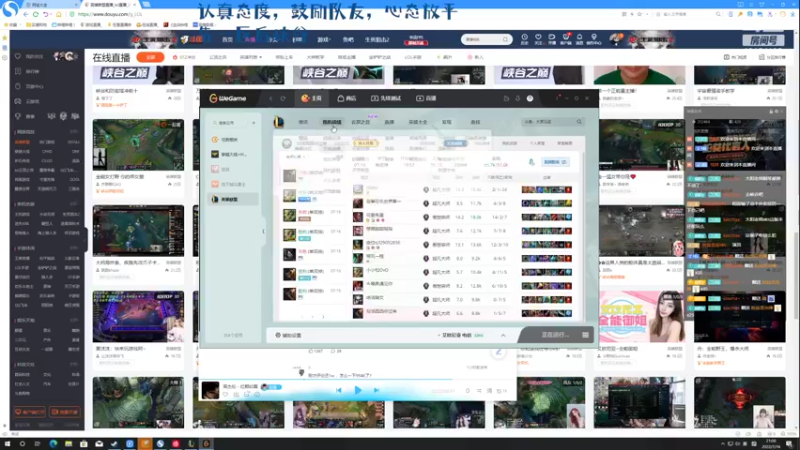Go to the next page of the match list
800x450 pixels.
coord(323,317)
